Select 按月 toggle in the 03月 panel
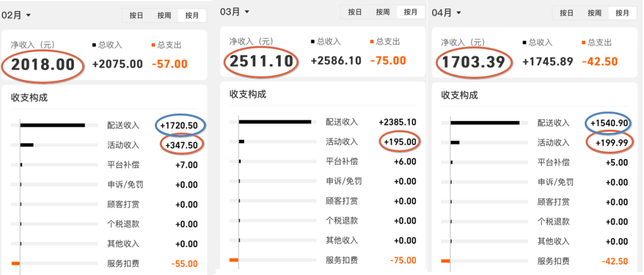 click(410, 12)
